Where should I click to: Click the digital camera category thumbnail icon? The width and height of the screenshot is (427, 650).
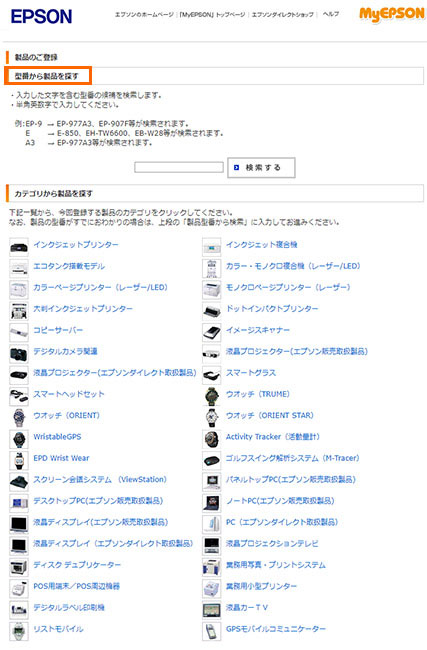point(19,354)
